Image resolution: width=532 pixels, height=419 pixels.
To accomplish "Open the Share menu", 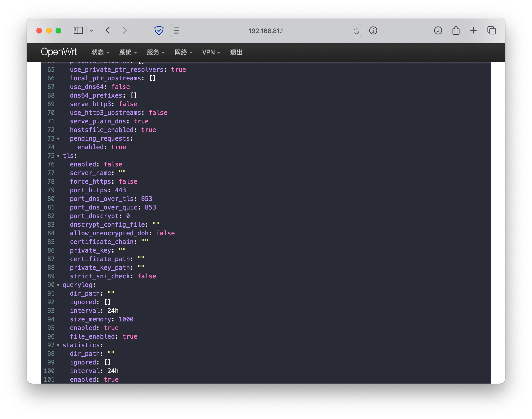I will pos(456,30).
